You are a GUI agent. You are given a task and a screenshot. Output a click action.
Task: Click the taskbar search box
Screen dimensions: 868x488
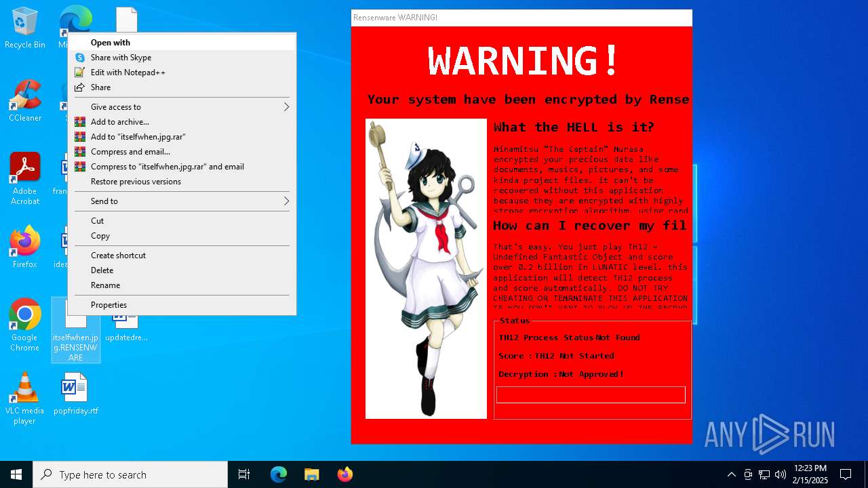(x=130, y=474)
